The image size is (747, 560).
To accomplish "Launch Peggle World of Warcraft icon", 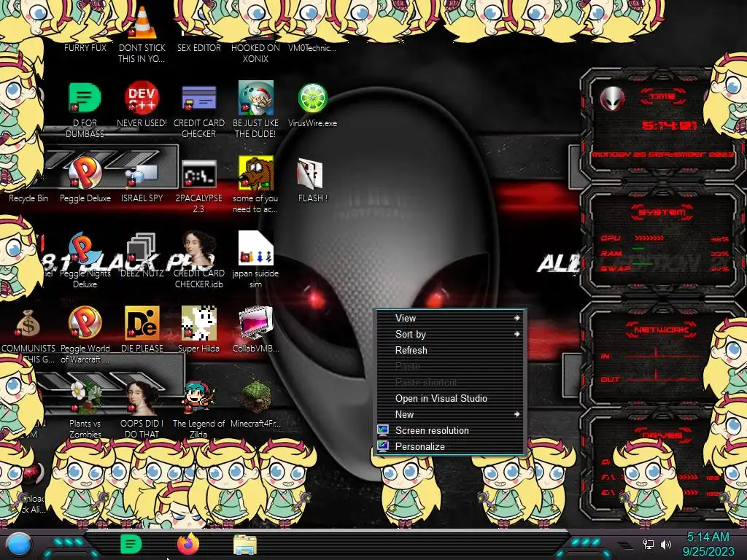I will [85, 323].
